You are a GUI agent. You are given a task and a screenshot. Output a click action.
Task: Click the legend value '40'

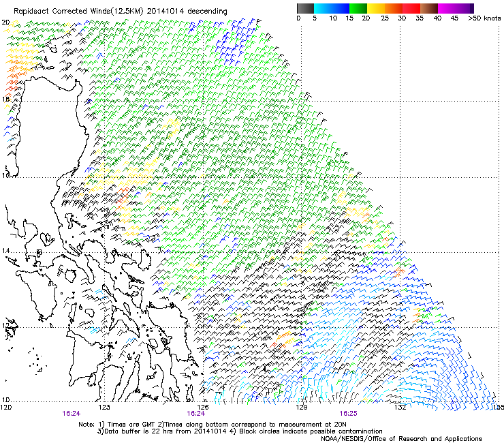(437, 18)
